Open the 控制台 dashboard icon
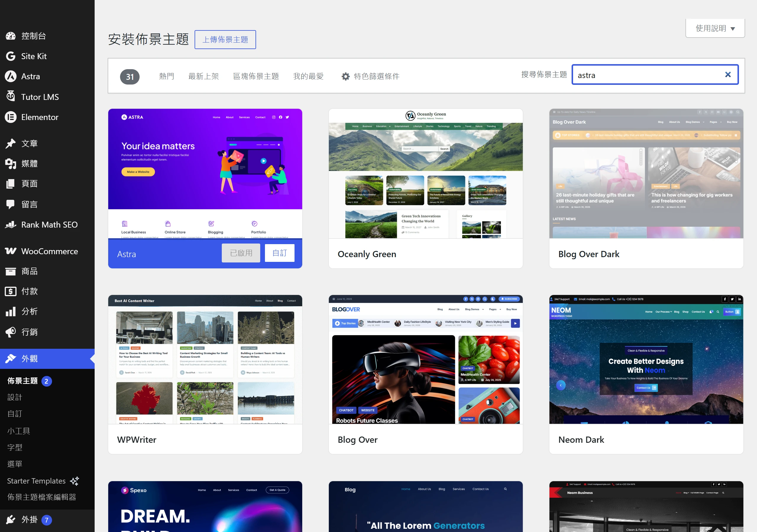 (11, 36)
